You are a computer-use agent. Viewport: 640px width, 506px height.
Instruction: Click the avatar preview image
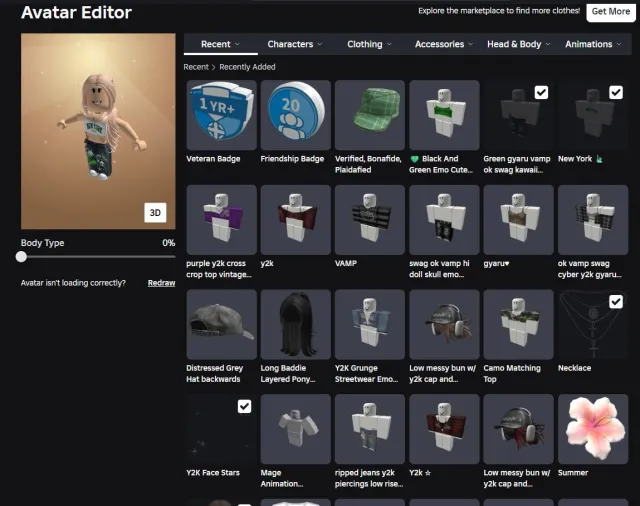[x=98, y=131]
